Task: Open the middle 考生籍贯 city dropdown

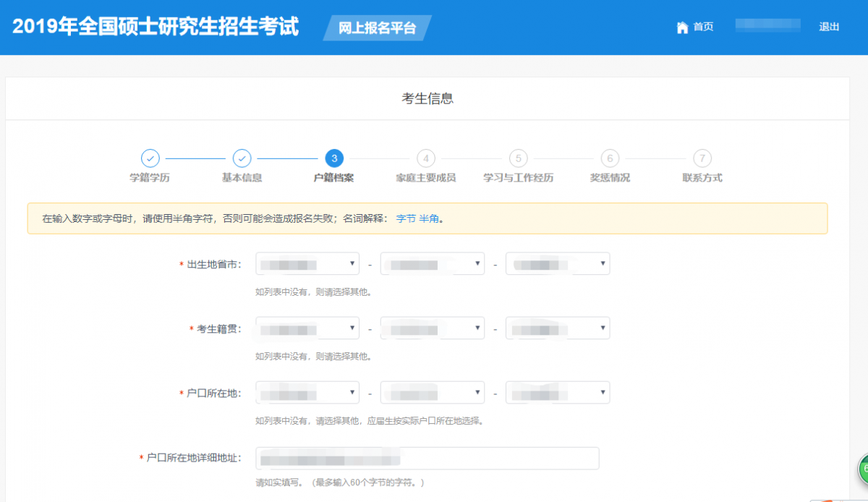Action: [432, 328]
